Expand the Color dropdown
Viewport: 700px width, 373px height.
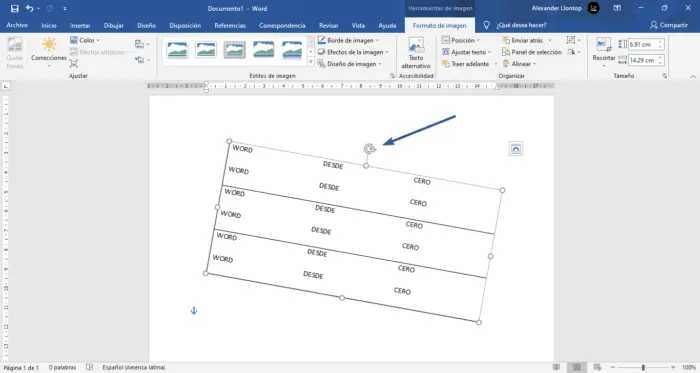click(85, 40)
